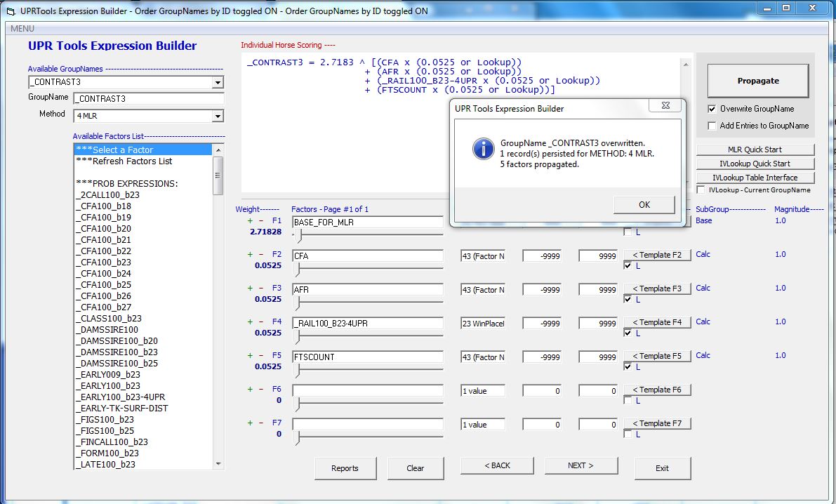The image size is (836, 504).
Task: Select _DAMSSIRE100 in factors list
Action: (x=143, y=330)
